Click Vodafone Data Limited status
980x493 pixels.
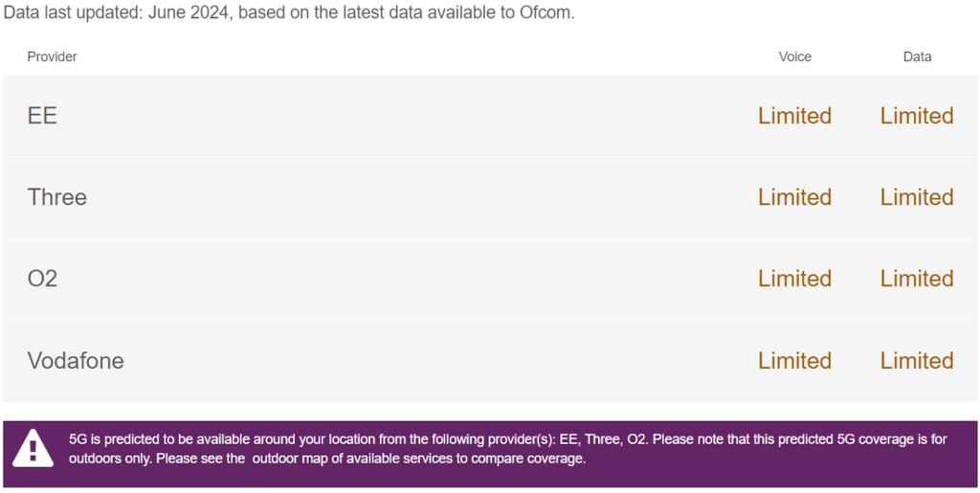[917, 361]
